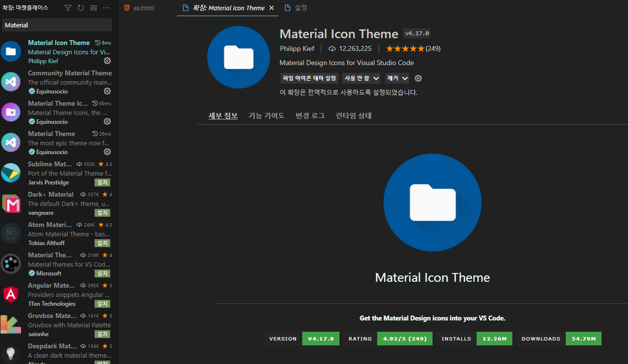The width and height of the screenshot is (628, 364).
Task: Click the Material Icon Theme blue folder icon in list
Action: click(11, 51)
